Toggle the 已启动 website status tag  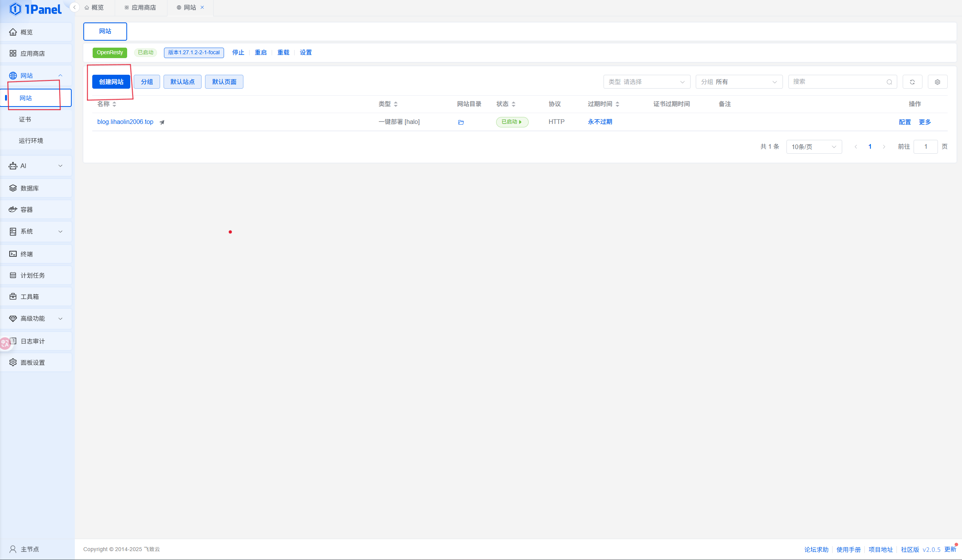(x=512, y=122)
